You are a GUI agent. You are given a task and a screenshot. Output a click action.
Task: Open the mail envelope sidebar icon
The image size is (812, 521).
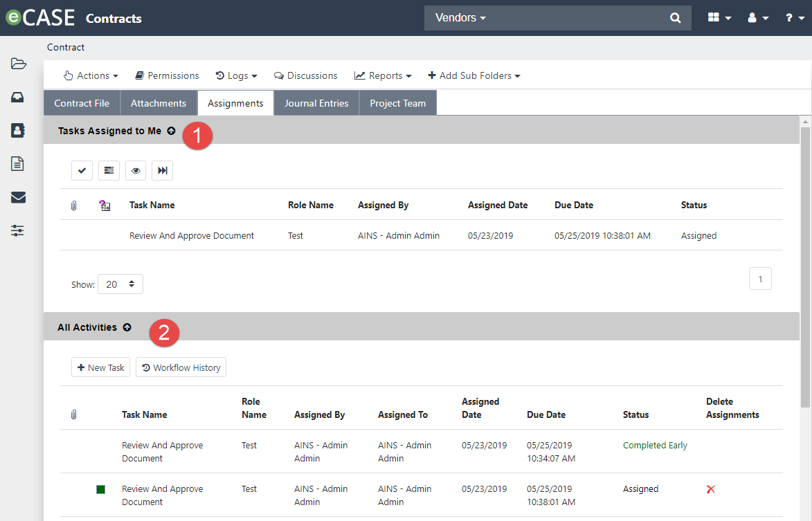point(18,197)
